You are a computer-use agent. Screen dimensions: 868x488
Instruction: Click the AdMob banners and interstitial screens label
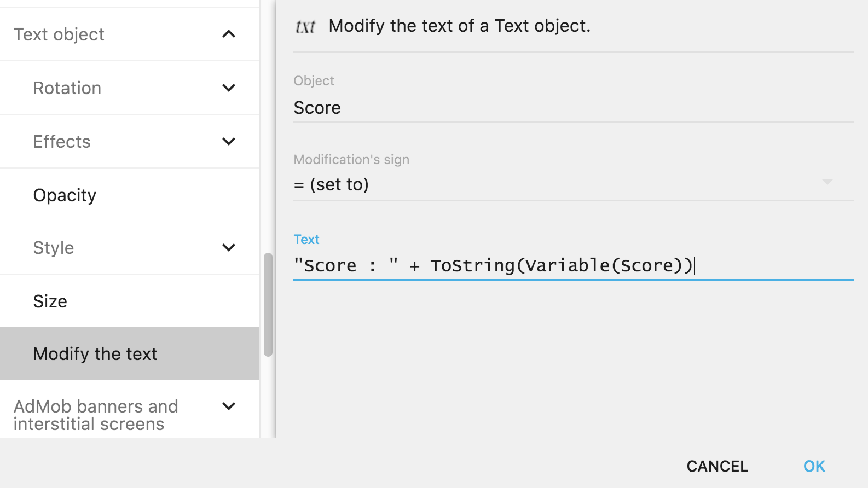coord(96,415)
